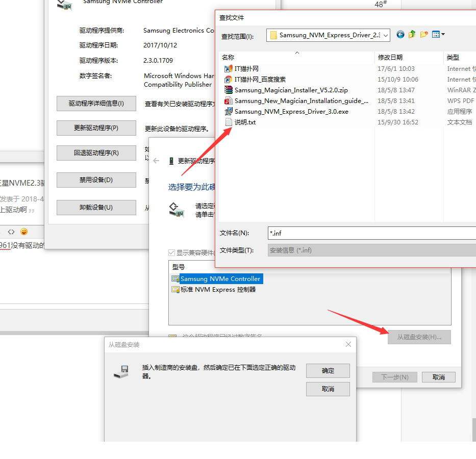Click the back arrow icon in file browser toolbar
Viewport: 476px width, 459px height.
click(x=400, y=35)
